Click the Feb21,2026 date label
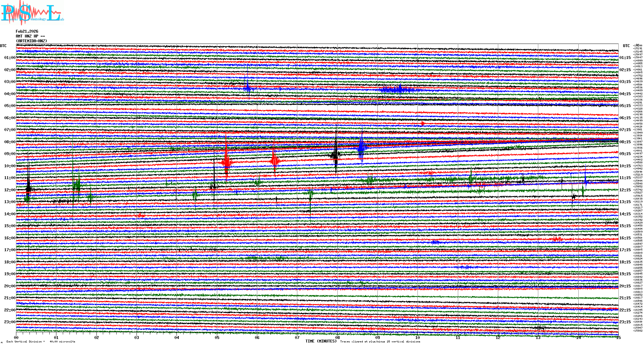Image resolution: width=644 pixels, height=346 pixels. pyautogui.click(x=27, y=31)
